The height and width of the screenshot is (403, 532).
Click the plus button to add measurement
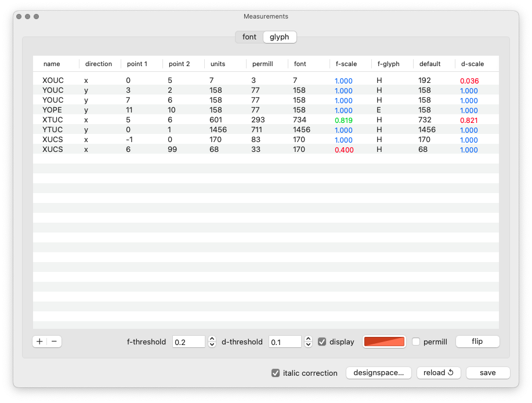[x=39, y=342]
